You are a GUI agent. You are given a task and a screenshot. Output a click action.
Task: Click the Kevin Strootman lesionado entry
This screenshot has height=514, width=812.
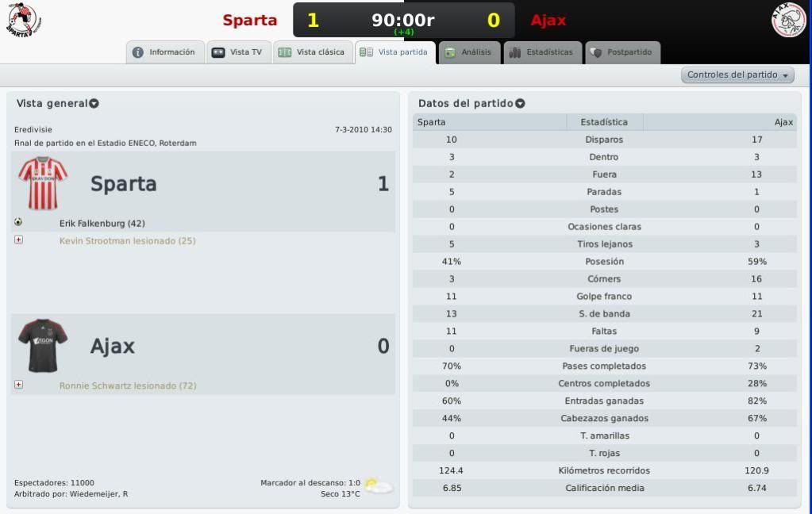pyautogui.click(x=127, y=240)
